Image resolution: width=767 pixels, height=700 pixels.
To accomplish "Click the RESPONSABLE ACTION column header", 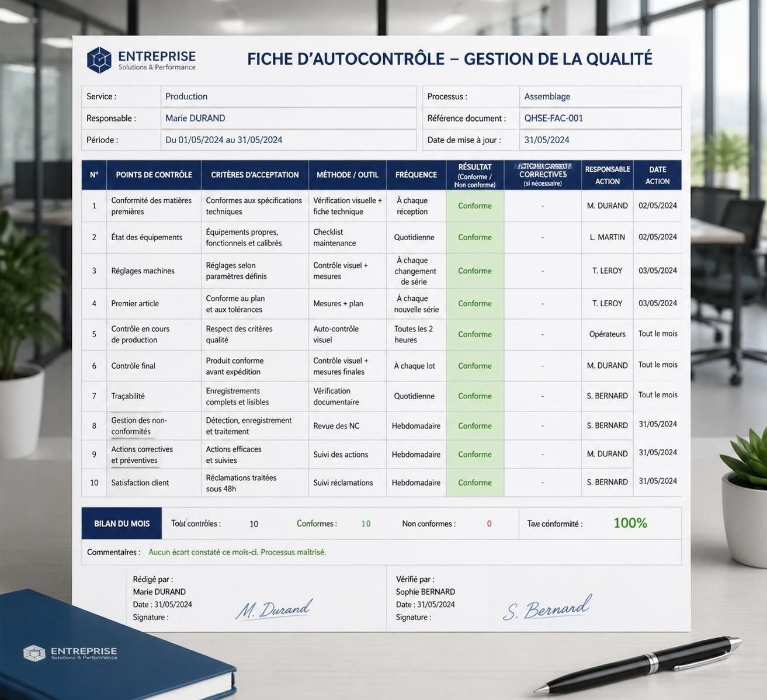I will tap(608, 175).
